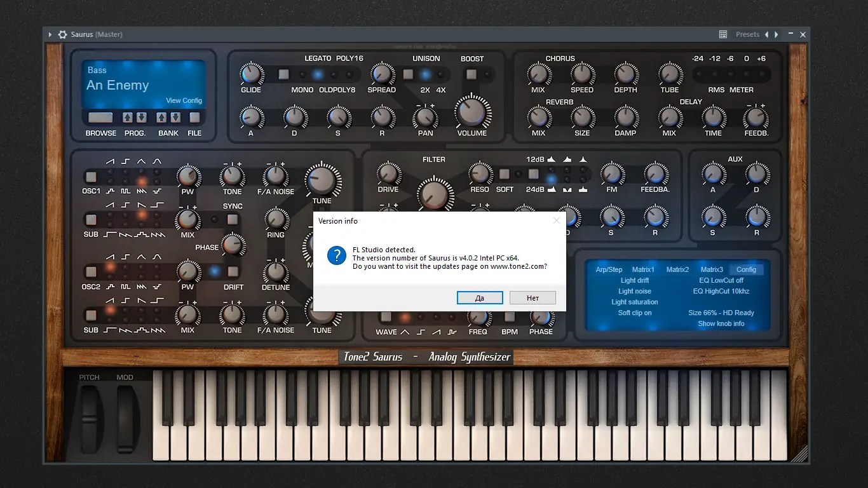
Task: Toggle the SUB button directly below OSC2
Action: (x=91, y=315)
